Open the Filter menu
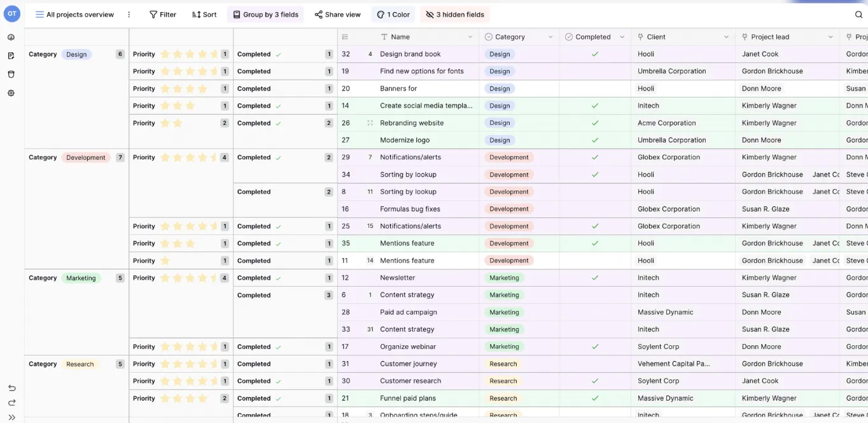868x423 pixels. pyautogui.click(x=163, y=15)
